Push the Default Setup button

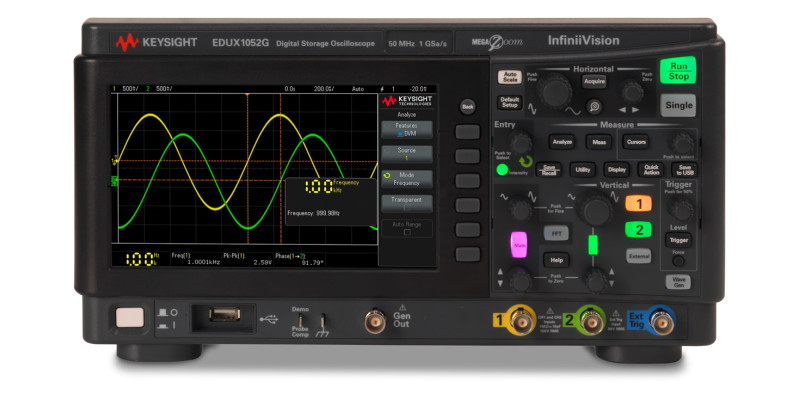tap(510, 102)
